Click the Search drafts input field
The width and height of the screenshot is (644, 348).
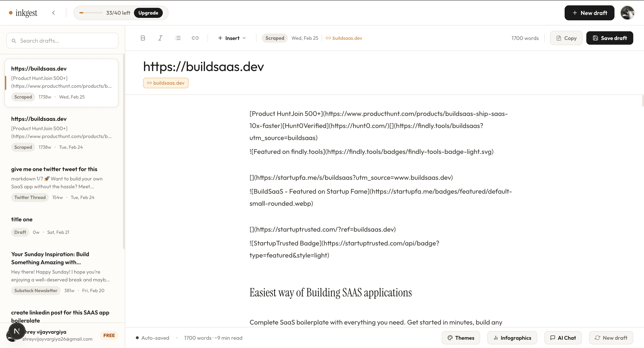62,40
